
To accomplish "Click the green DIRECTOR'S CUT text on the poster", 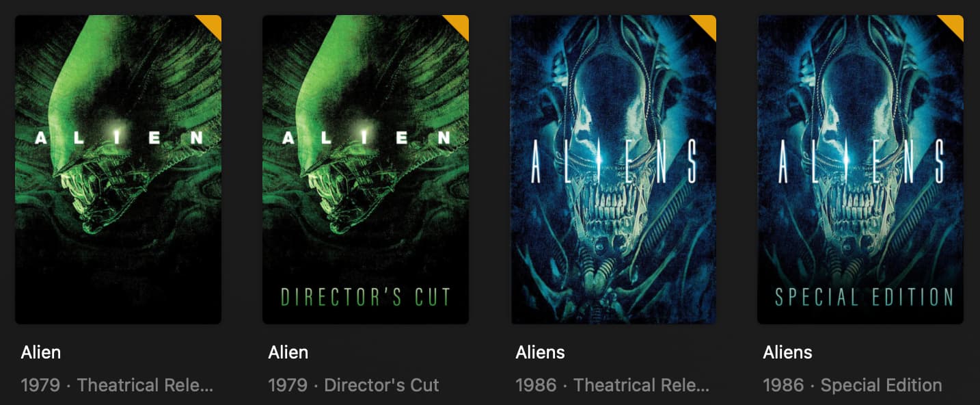I will [366, 297].
